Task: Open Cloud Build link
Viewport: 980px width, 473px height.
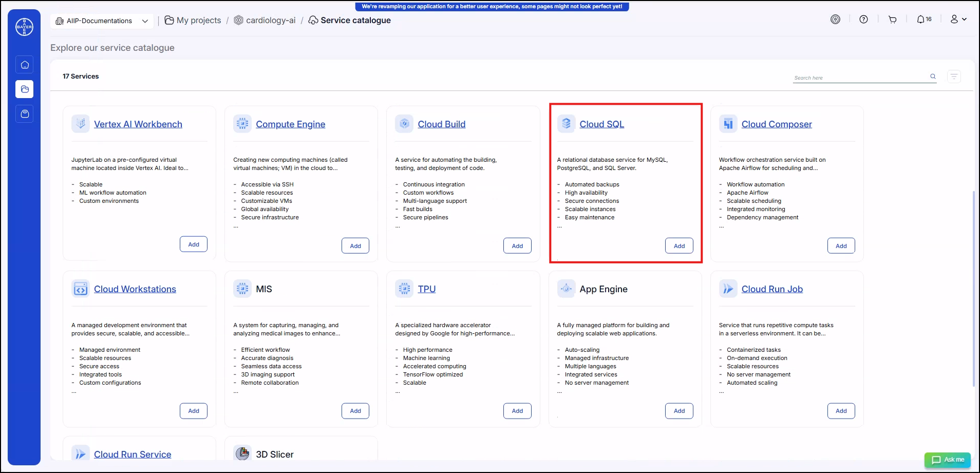Action: coord(442,124)
